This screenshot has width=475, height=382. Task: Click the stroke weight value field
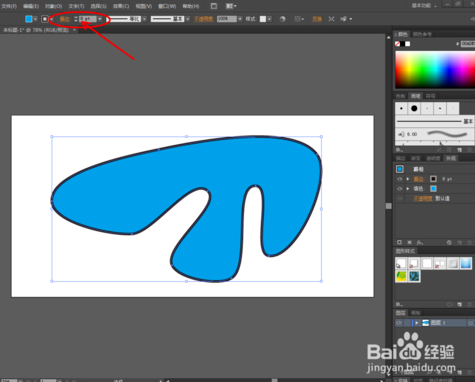pos(88,19)
